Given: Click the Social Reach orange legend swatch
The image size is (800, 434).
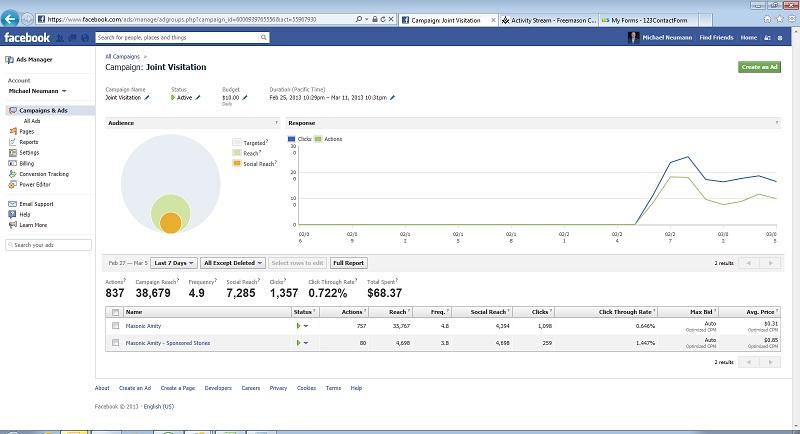Looking at the screenshot, I should pyautogui.click(x=237, y=164).
